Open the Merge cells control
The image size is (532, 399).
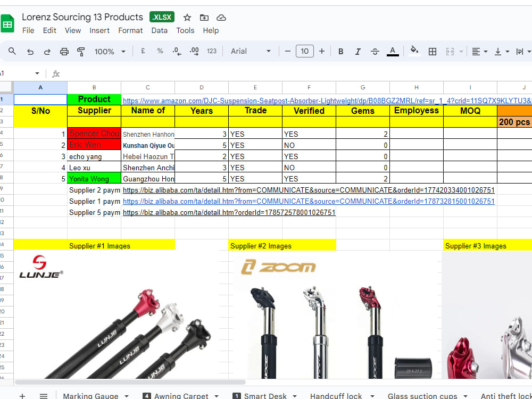click(x=450, y=51)
